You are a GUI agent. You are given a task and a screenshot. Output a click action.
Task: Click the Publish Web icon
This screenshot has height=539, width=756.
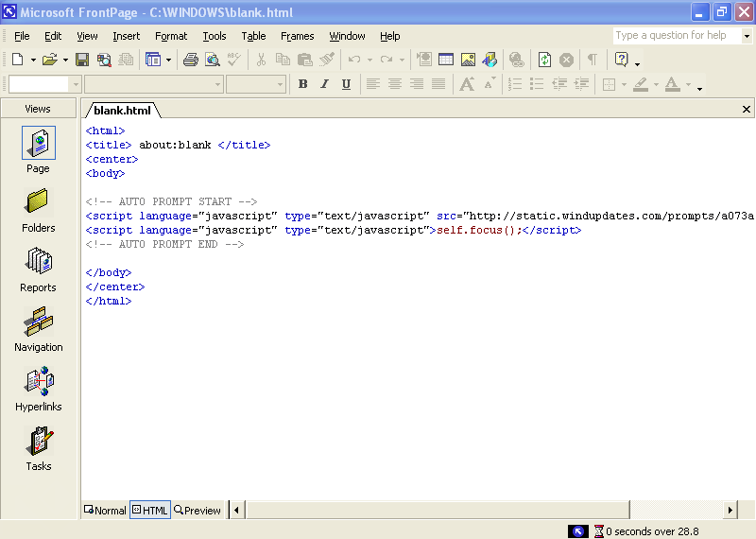(x=126, y=60)
